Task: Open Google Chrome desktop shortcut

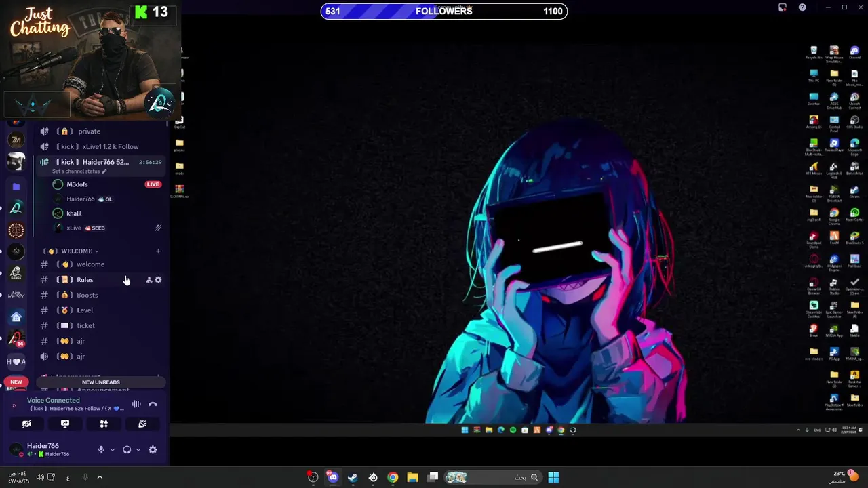Action: [x=834, y=216]
